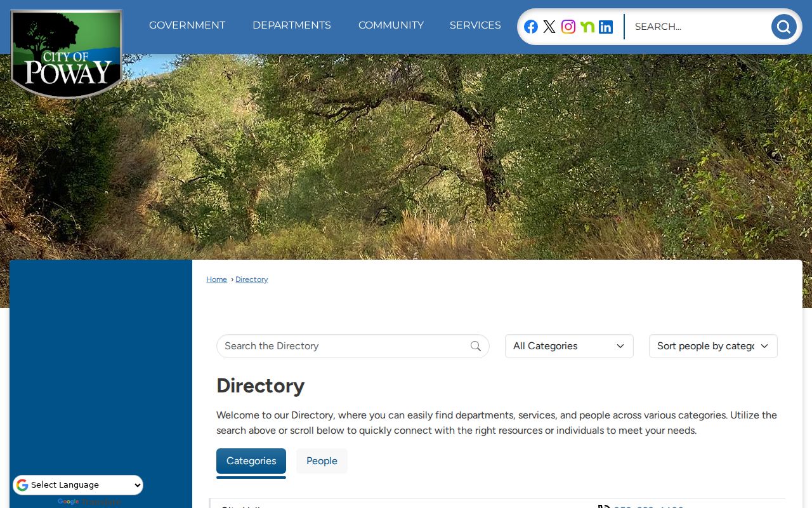812x508 pixels.
Task: Open the Community menu
Action: 391,25
